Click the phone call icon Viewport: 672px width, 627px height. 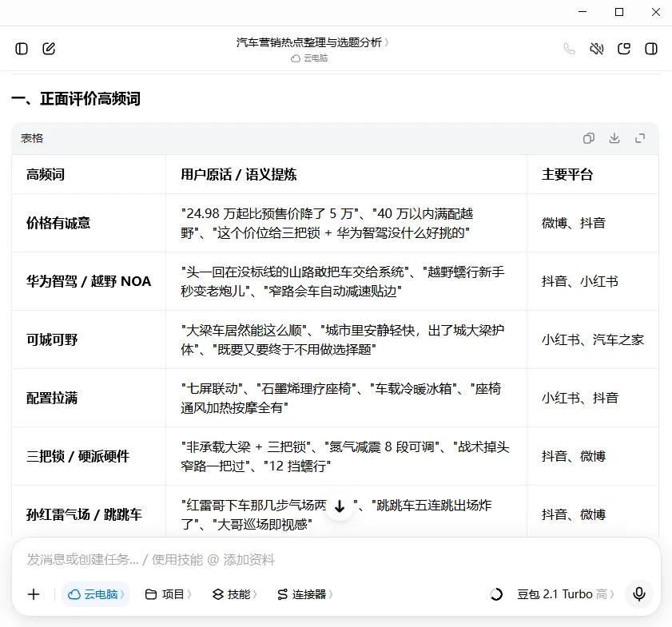tap(569, 49)
